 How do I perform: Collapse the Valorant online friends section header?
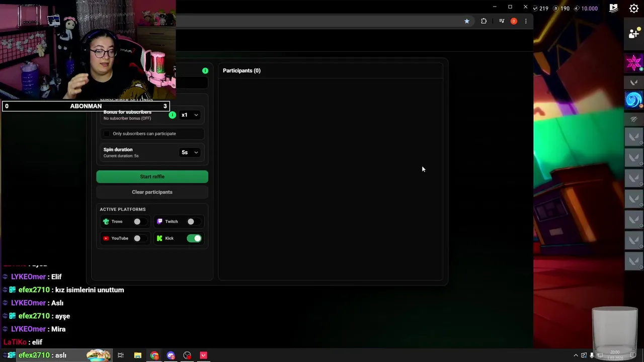click(634, 82)
